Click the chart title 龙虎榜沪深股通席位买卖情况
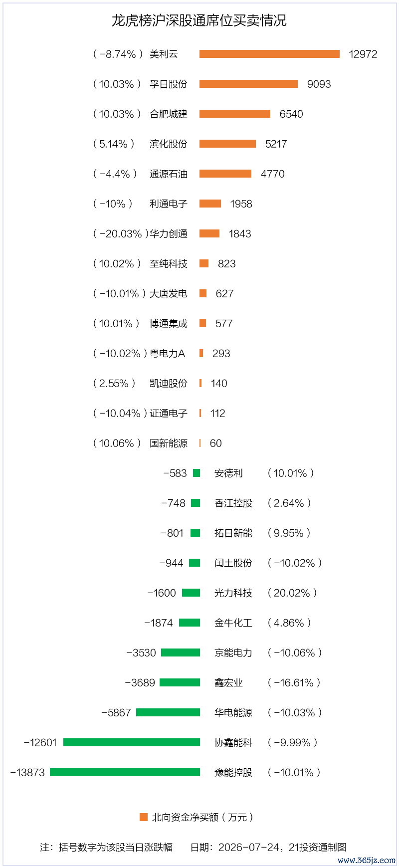The image size is (399, 868). pos(199,20)
